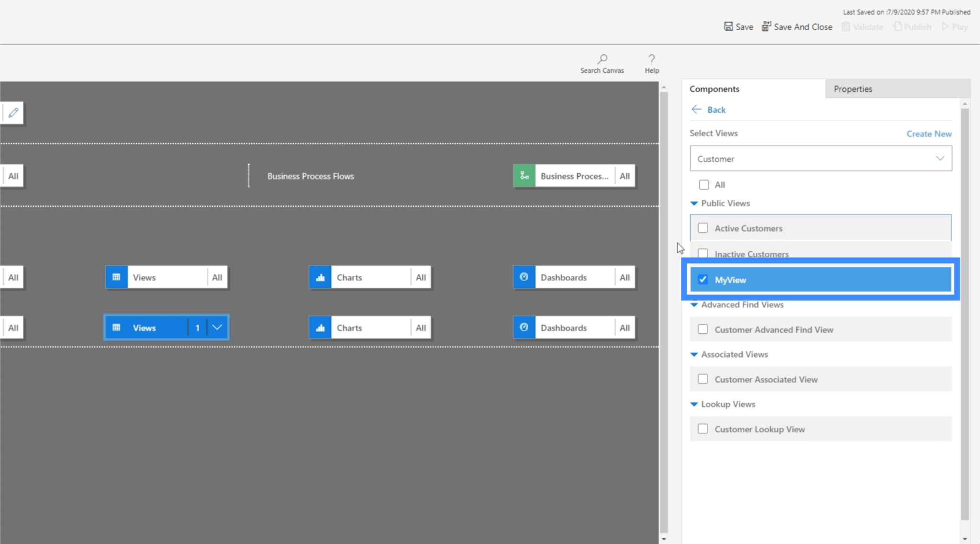Click the green Business Process Flows icon

[524, 176]
